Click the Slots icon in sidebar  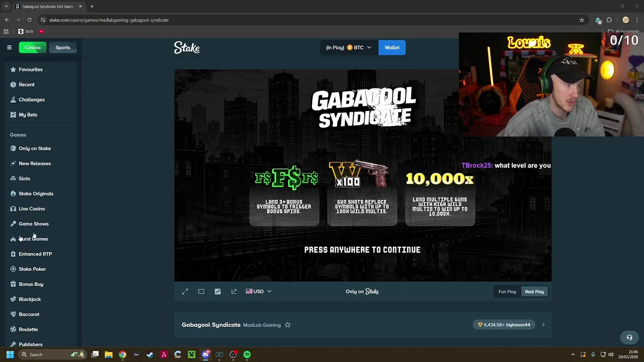pyautogui.click(x=13, y=178)
